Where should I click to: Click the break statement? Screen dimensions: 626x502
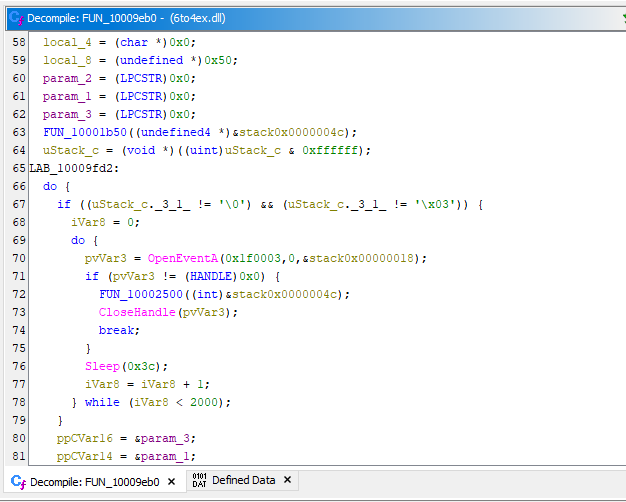tap(117, 330)
